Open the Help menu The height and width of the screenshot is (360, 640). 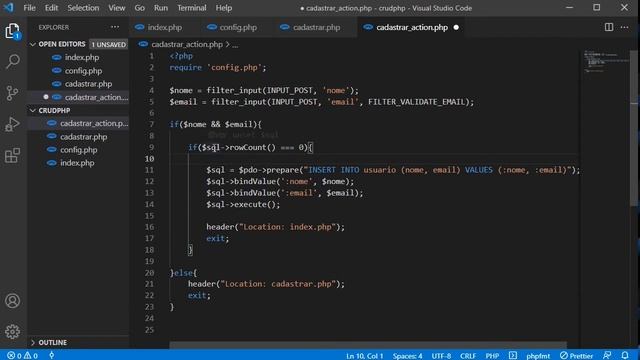pos(224,8)
